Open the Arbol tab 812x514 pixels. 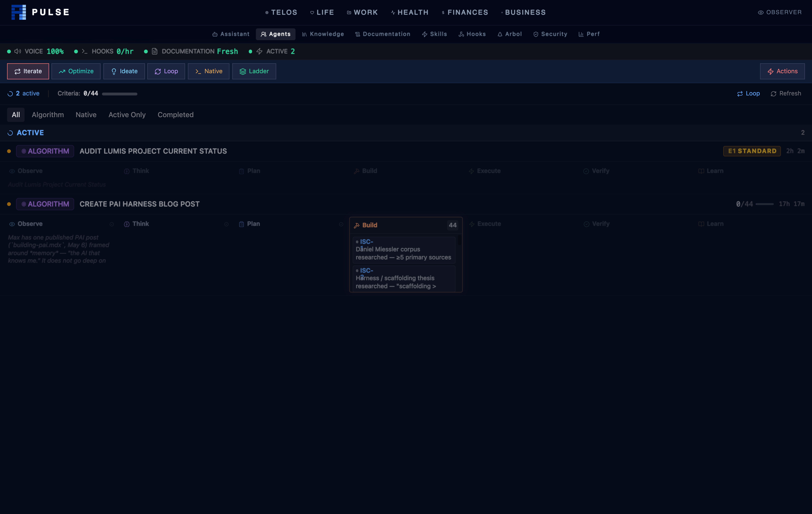point(510,34)
